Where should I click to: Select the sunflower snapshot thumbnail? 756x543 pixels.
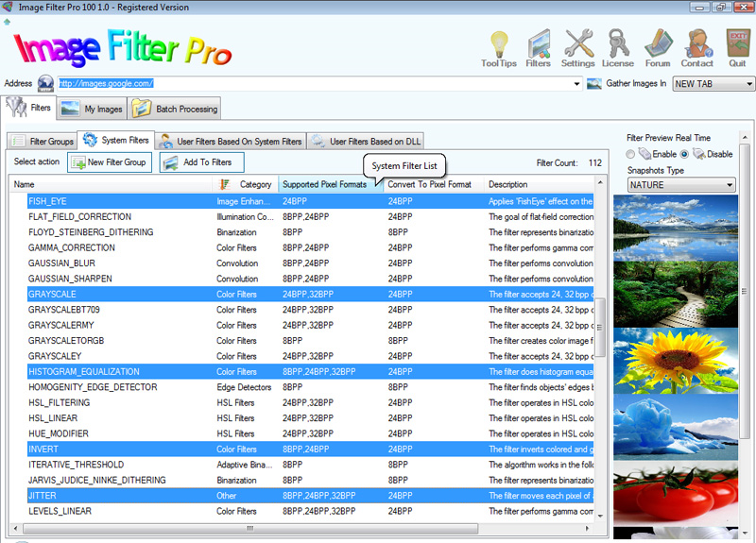point(676,361)
